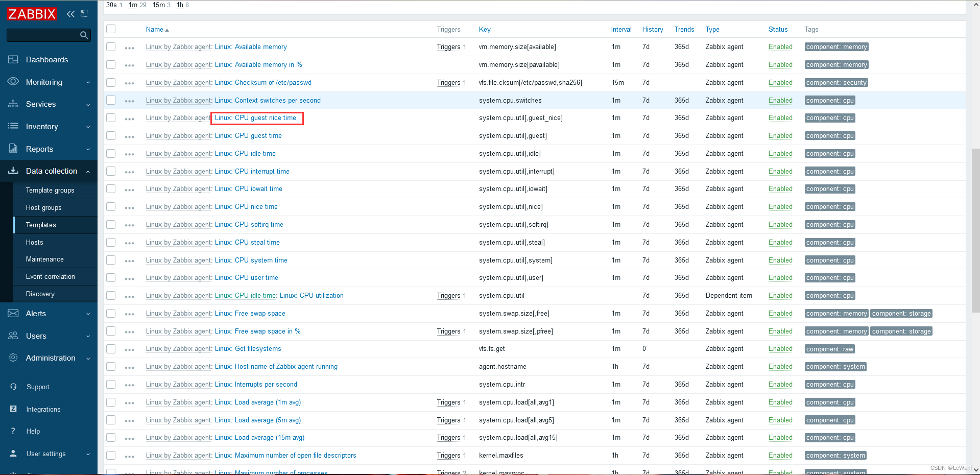Open Triggers link for Free swap space in %
980x475 pixels.
(448, 331)
